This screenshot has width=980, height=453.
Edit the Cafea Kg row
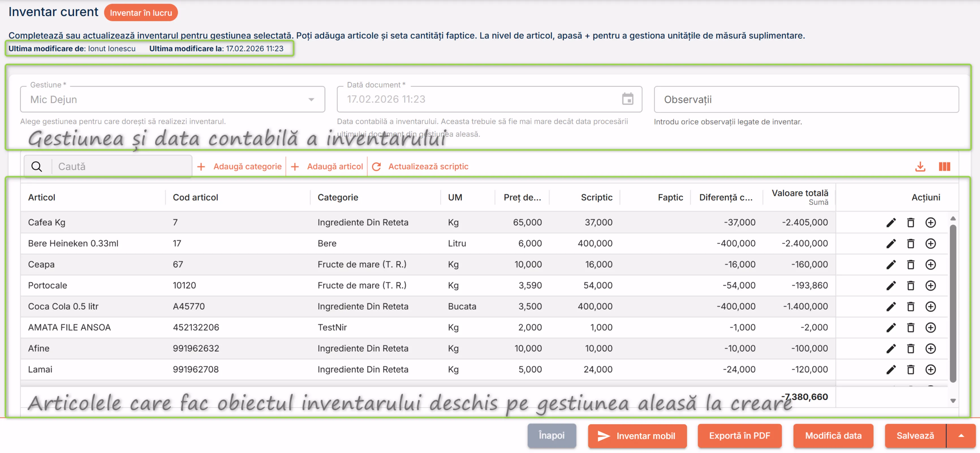click(x=891, y=222)
